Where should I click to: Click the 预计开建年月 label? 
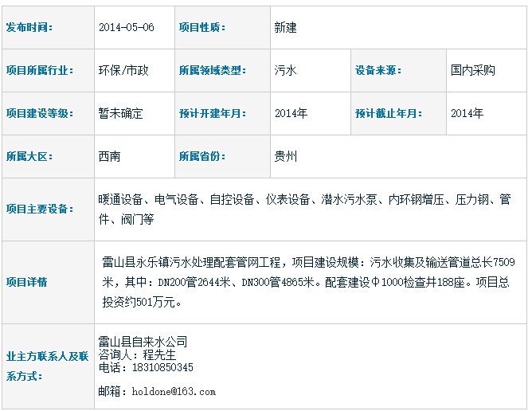[213, 113]
